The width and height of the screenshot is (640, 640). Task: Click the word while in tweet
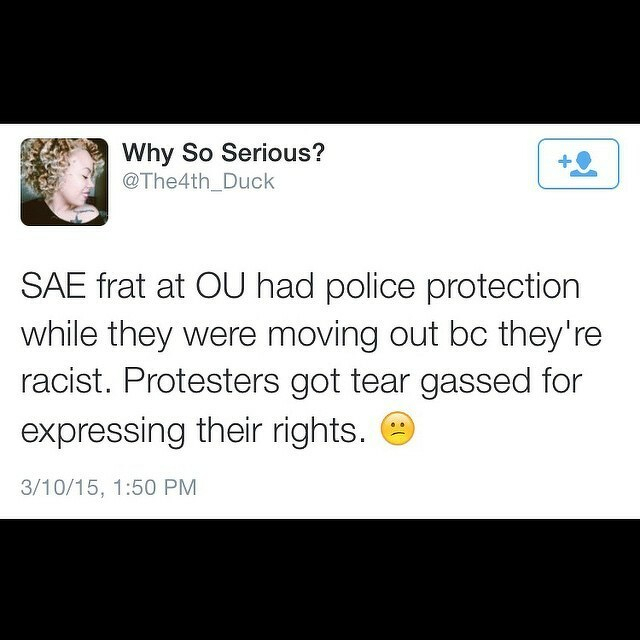click(59, 333)
